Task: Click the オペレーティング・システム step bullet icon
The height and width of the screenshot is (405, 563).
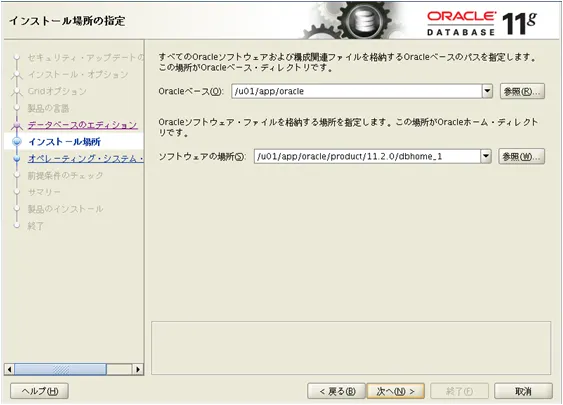Action: click(x=17, y=158)
